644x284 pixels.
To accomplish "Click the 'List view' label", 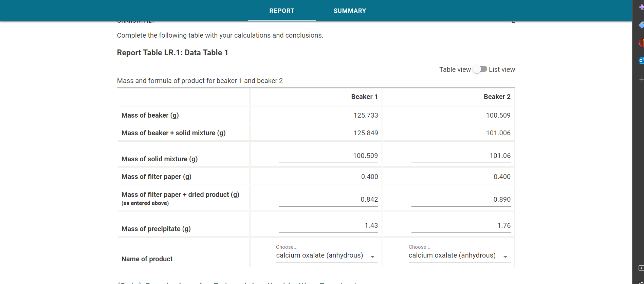I will (502, 69).
